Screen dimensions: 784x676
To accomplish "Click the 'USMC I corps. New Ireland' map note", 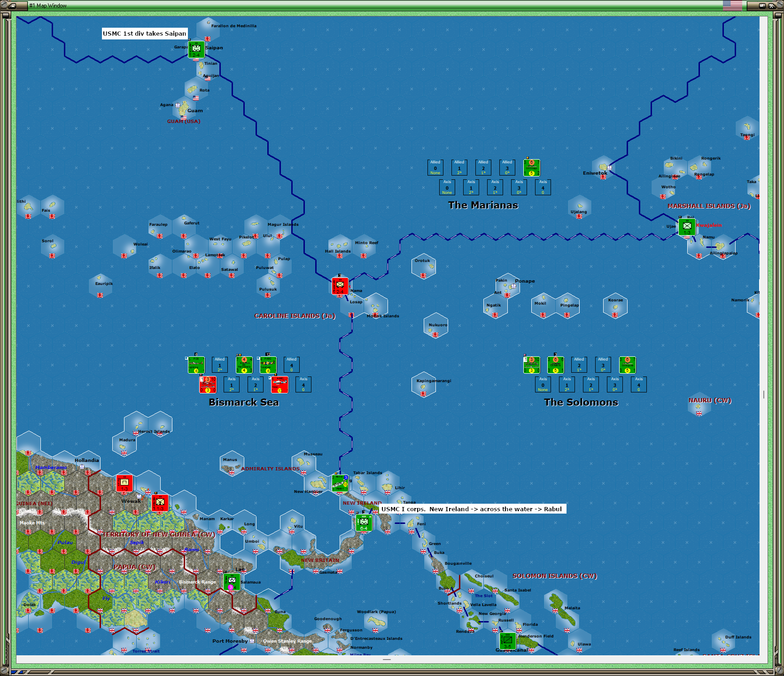I will click(x=472, y=509).
